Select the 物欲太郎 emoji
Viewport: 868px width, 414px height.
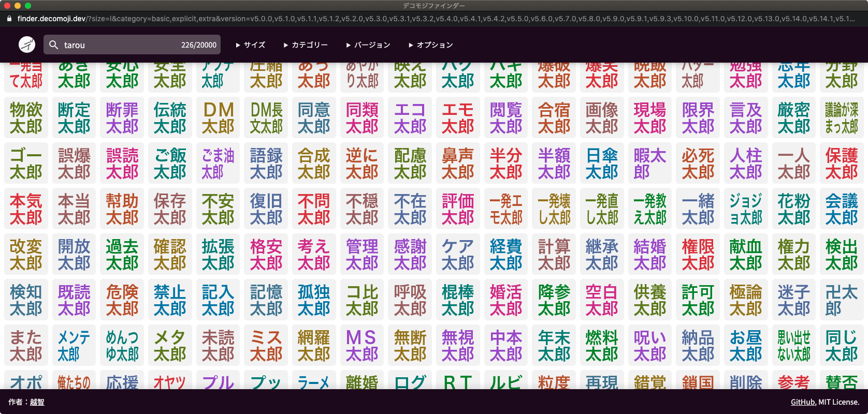[26, 118]
